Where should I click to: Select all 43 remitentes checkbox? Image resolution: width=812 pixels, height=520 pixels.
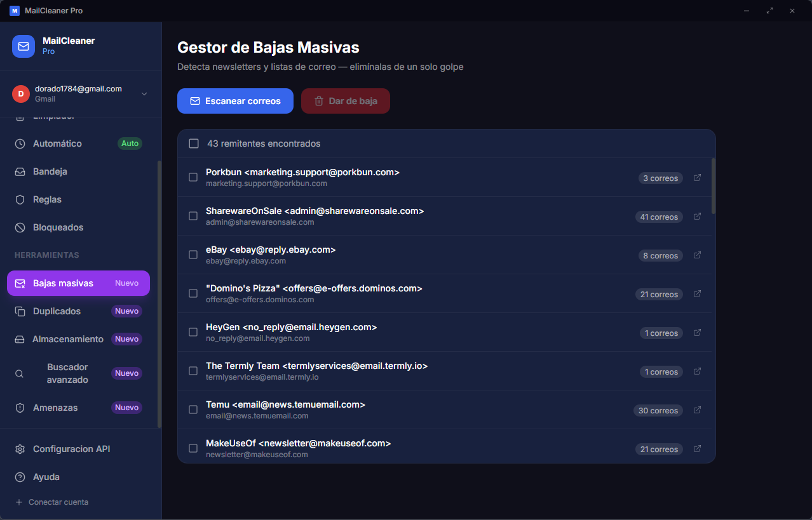194,143
